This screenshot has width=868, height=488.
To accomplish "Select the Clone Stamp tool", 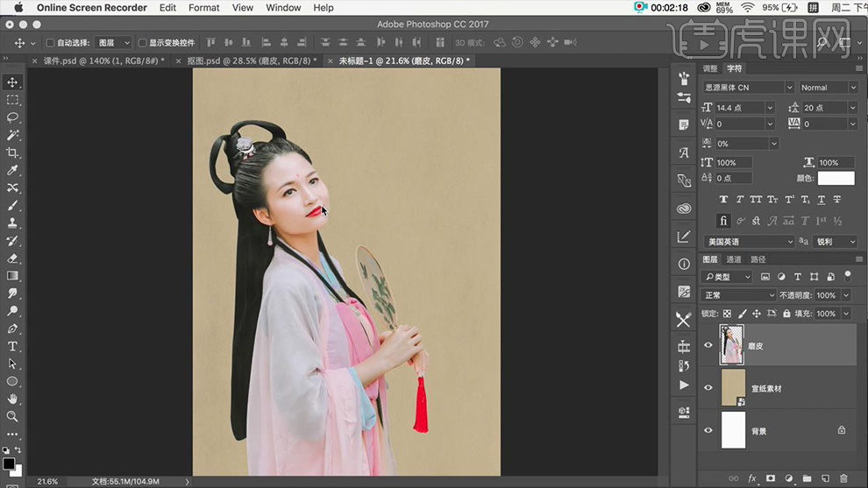I will click(x=12, y=223).
